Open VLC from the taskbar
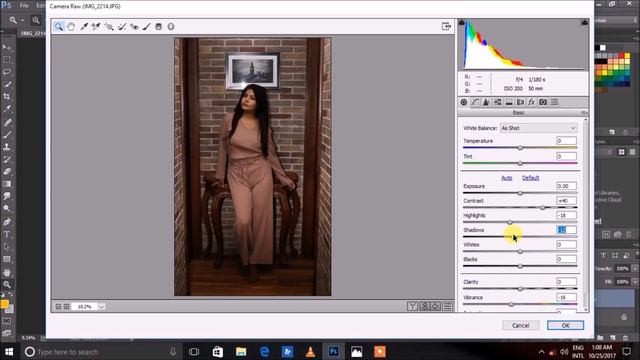Screen dimensions: 640x360 [310, 351]
